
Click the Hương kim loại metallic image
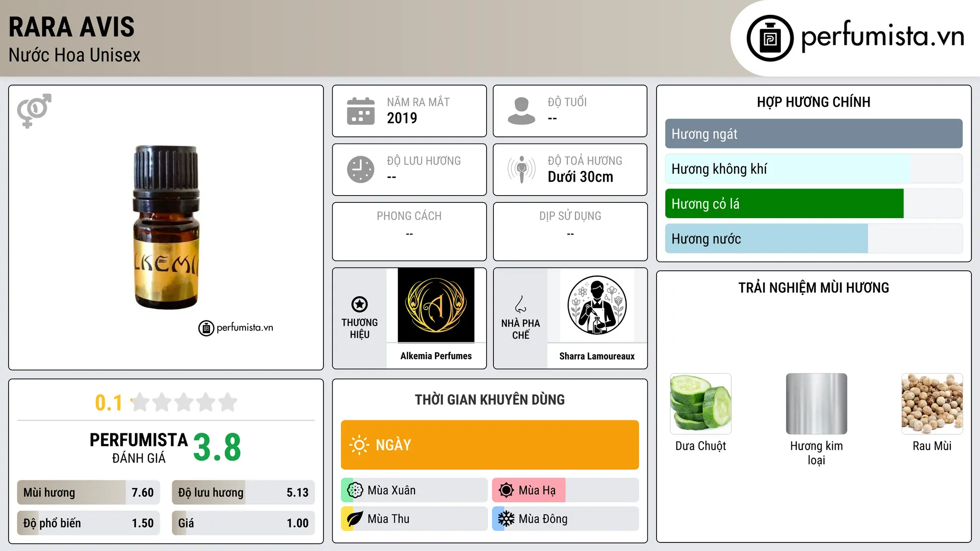click(816, 404)
